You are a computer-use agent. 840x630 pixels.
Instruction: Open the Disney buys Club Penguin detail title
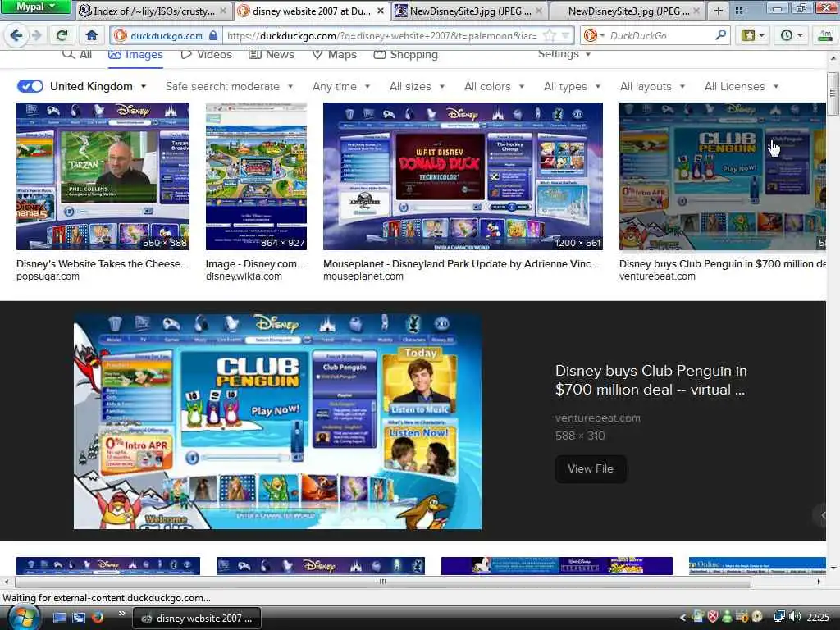(651, 381)
